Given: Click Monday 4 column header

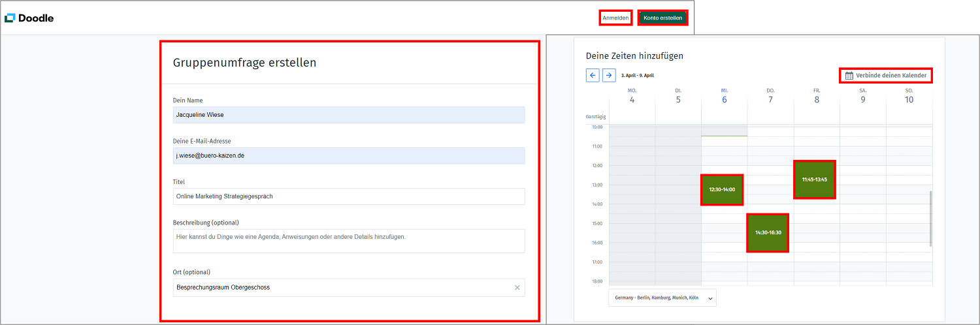Looking at the screenshot, I should coord(632,96).
